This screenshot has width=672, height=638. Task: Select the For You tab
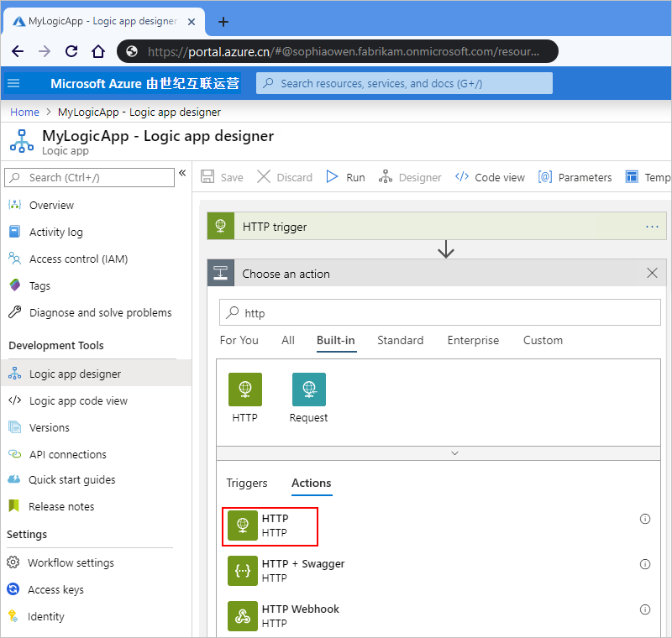pos(239,341)
